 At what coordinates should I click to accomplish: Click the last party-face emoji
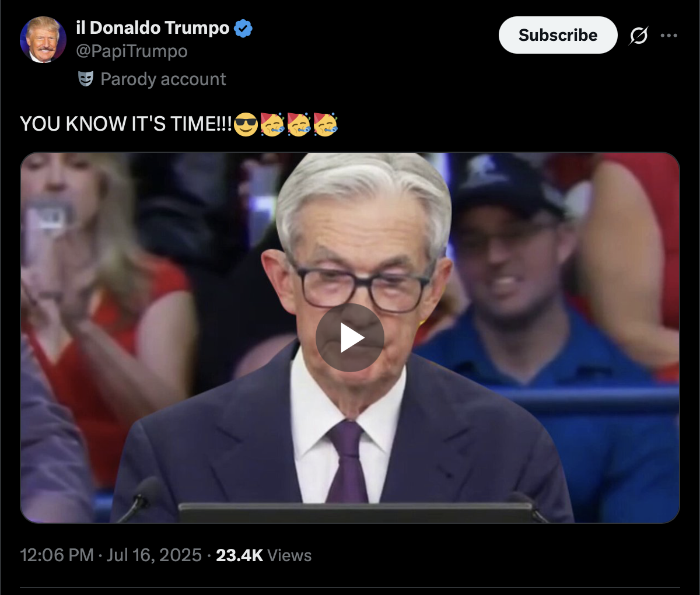coord(325,124)
